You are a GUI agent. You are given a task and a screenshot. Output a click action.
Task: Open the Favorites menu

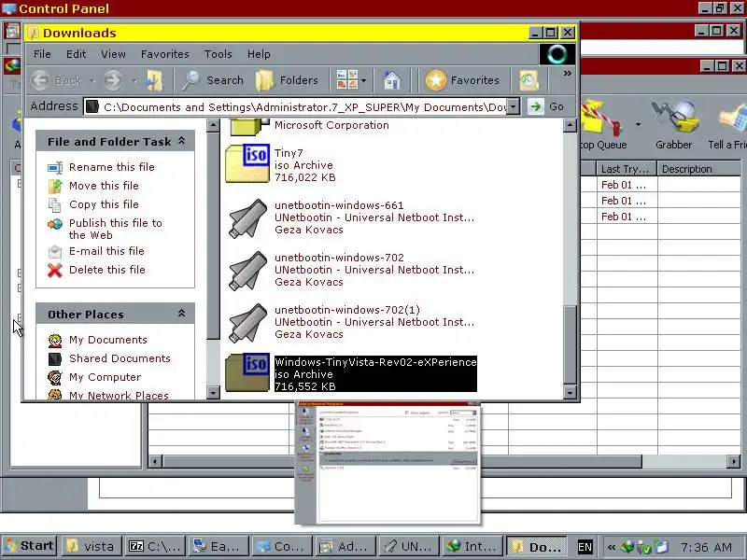(165, 54)
